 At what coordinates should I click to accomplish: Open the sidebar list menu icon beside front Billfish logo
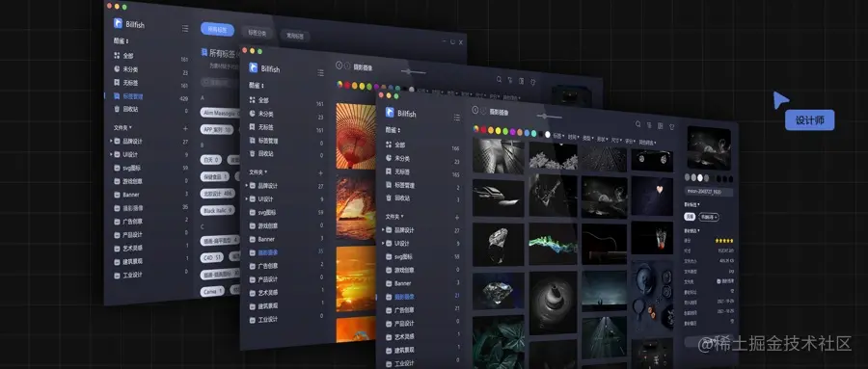(x=457, y=118)
